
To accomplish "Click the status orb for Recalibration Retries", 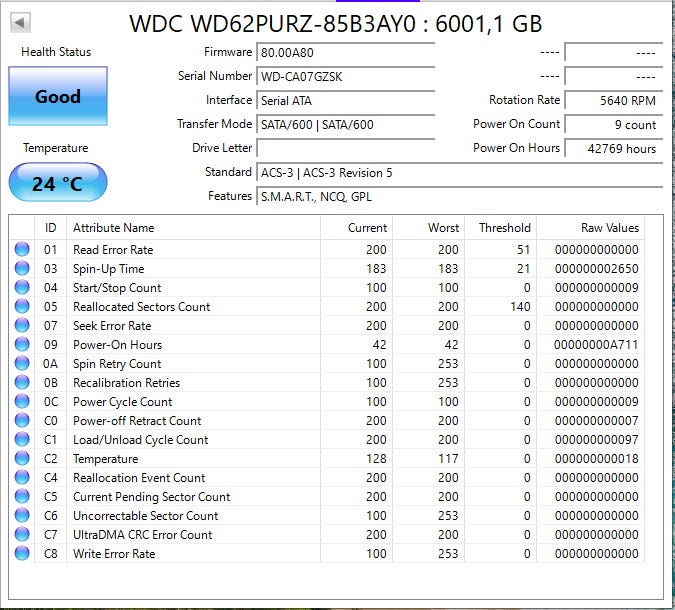I will tap(22, 382).
